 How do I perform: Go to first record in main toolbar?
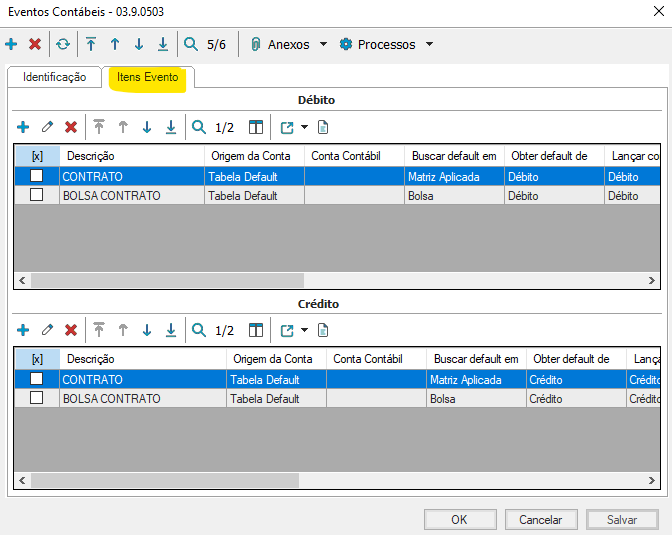(91, 44)
